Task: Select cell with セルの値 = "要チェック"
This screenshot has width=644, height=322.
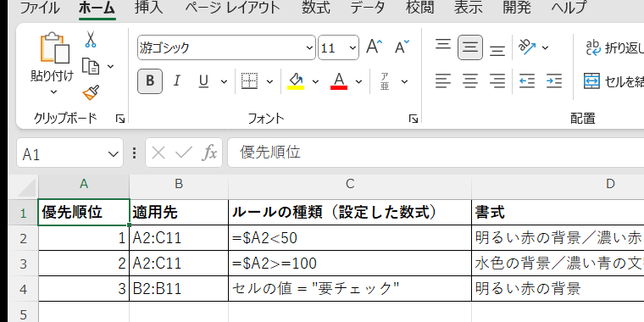Action: pyautogui.click(x=349, y=289)
